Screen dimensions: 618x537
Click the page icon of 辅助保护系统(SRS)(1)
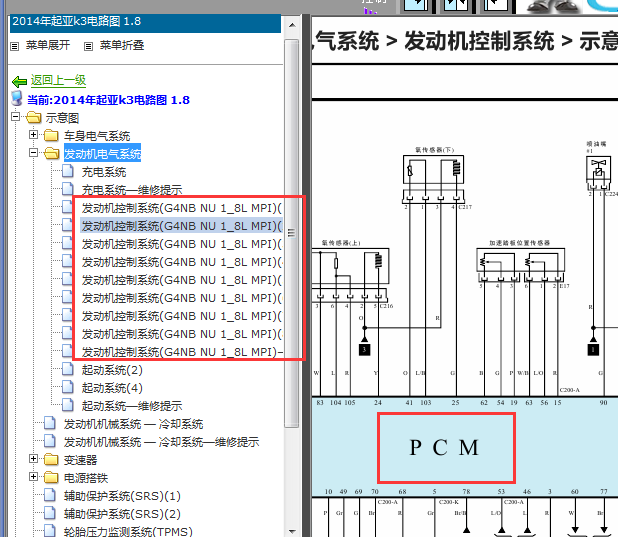(x=50, y=495)
